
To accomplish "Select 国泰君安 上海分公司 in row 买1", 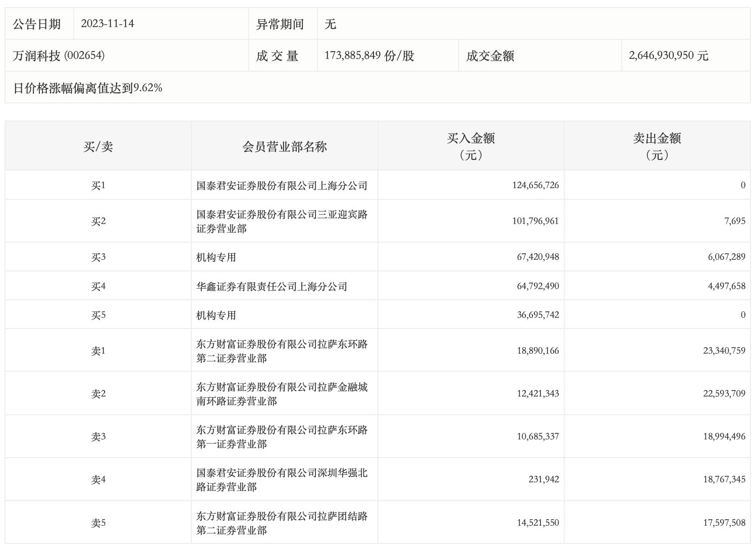I will click(282, 186).
